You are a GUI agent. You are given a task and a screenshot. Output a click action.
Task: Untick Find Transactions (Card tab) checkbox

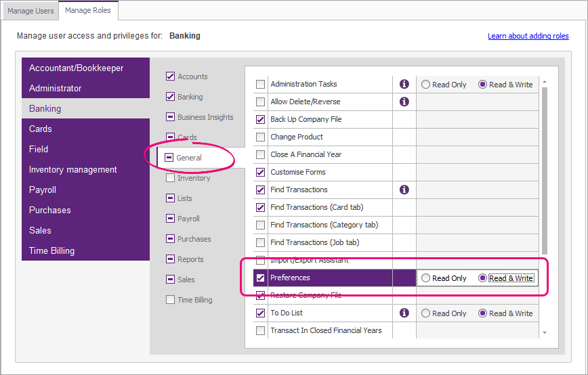click(x=260, y=208)
